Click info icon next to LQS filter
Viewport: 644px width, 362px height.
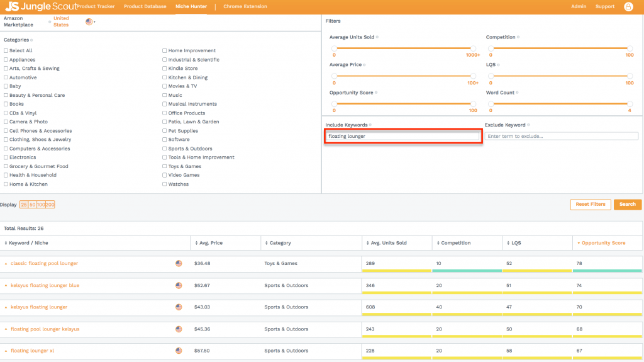498,65
